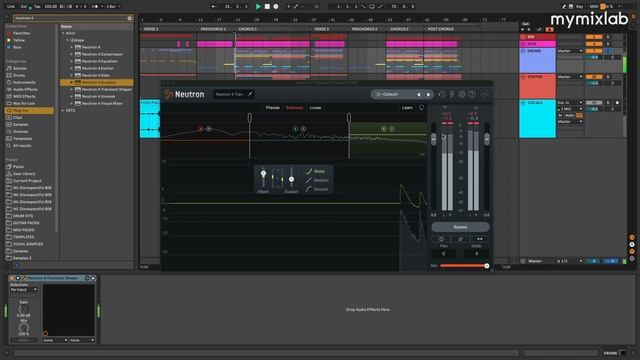Screen dimensions: 640x360
Task: Select the Smooth contour curve
Action: click(317, 189)
